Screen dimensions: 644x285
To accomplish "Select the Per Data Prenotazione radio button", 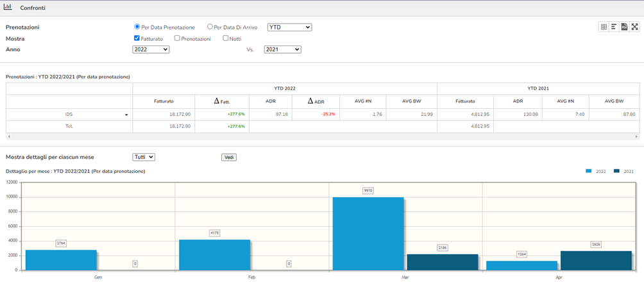I will point(137,27).
